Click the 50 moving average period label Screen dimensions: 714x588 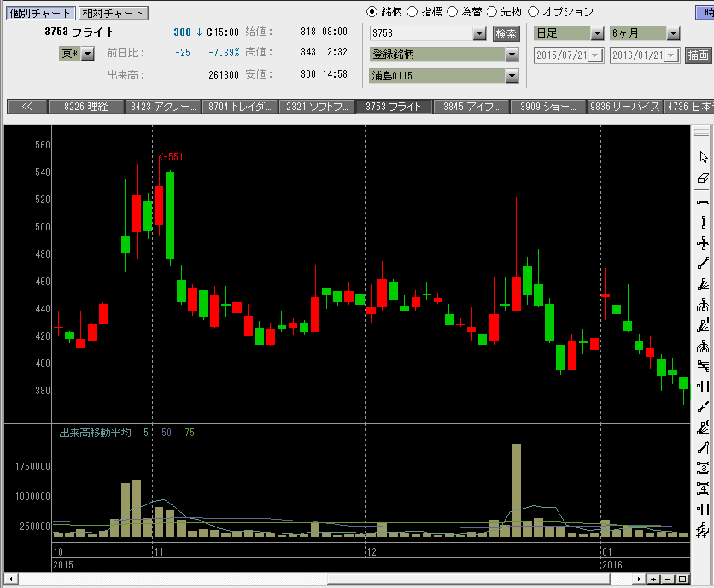pos(167,433)
